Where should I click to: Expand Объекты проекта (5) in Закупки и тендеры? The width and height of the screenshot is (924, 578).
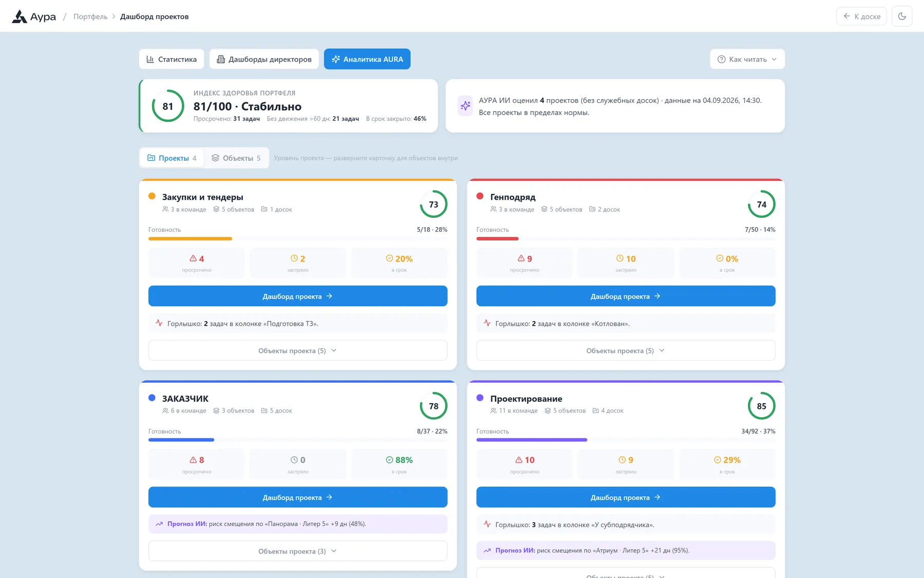(x=298, y=350)
